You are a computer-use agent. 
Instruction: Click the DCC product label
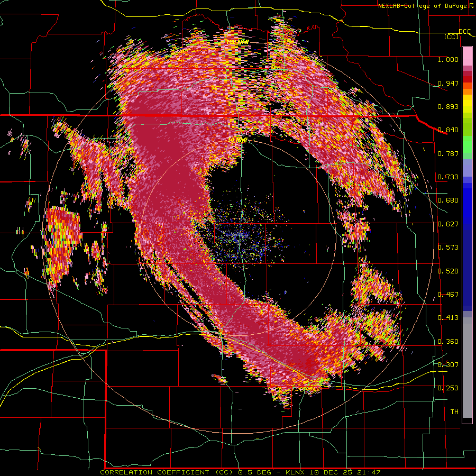[465, 32]
